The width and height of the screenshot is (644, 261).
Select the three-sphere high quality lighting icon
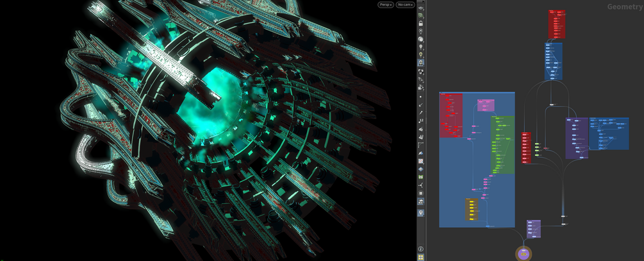pos(420,71)
